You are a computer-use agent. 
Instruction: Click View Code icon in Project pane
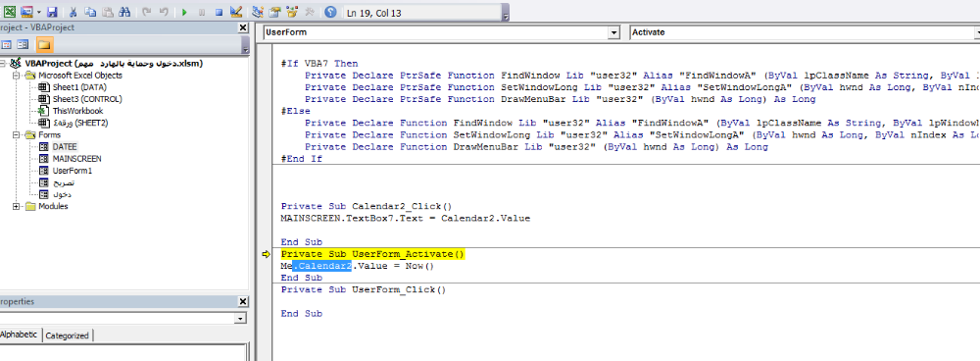[x=7, y=44]
